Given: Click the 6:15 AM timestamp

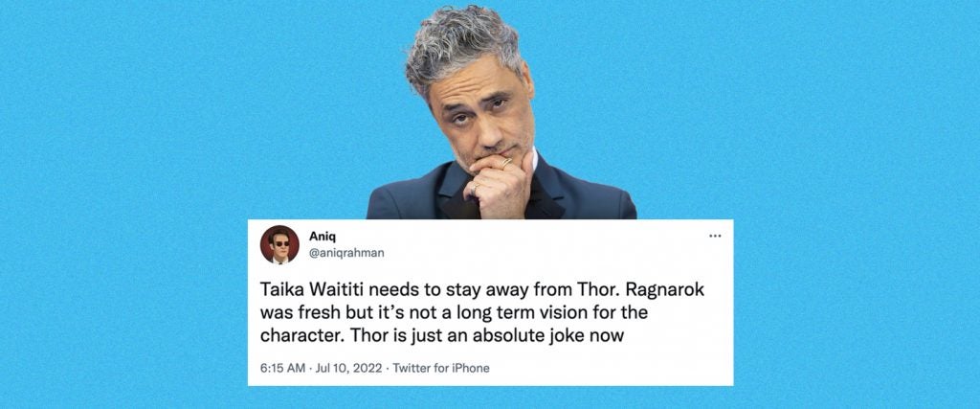Looking at the screenshot, I should [x=282, y=368].
